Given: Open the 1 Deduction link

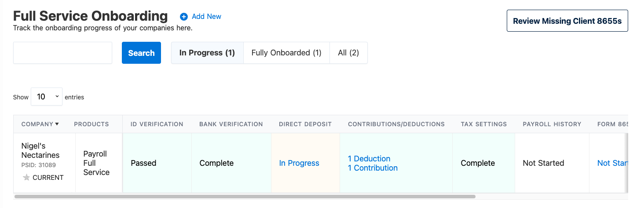Looking at the screenshot, I should (369, 159).
